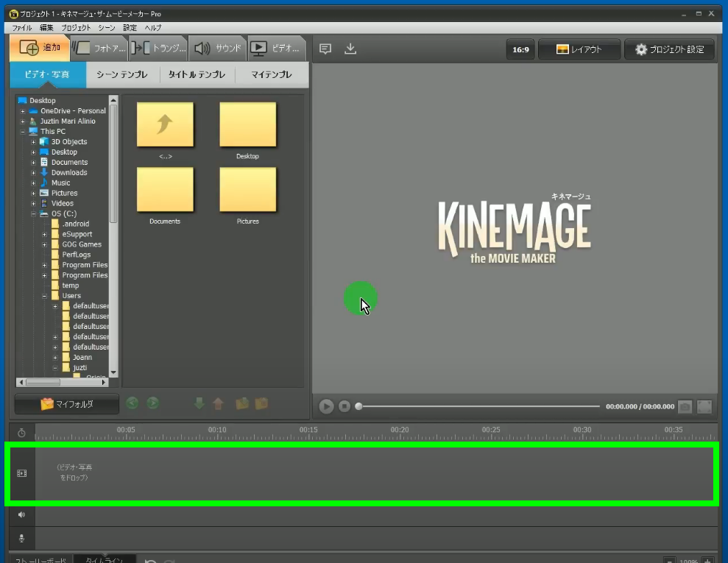Click the stopwatch icon beside timeline ruler
The height and width of the screenshot is (563, 728).
21,433
